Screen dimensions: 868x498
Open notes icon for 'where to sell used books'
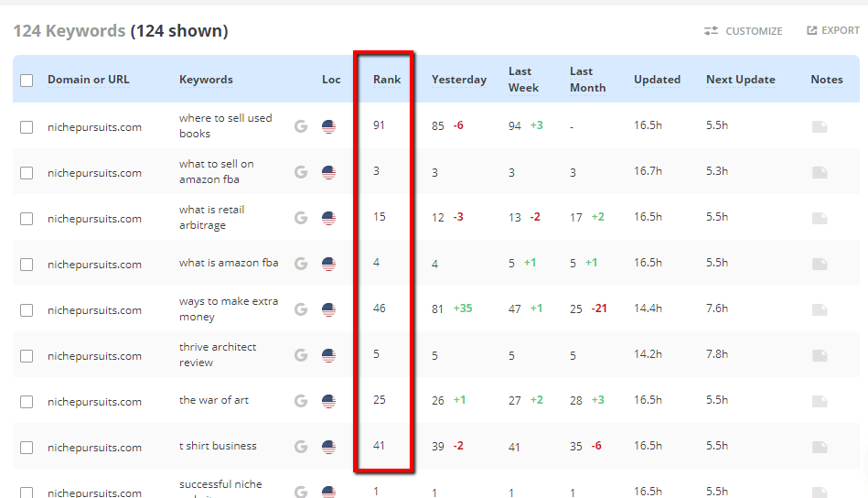[x=820, y=127]
